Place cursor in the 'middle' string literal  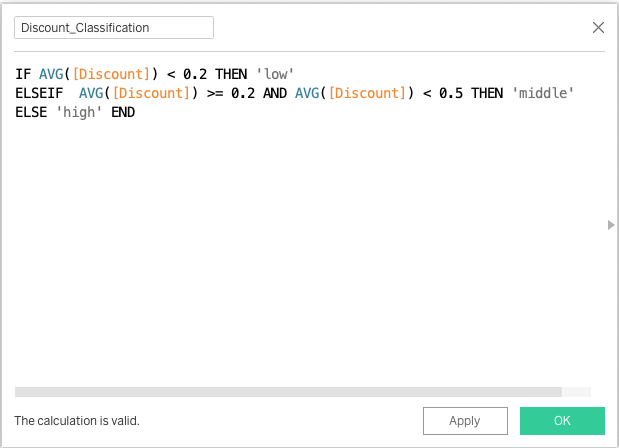coord(543,93)
